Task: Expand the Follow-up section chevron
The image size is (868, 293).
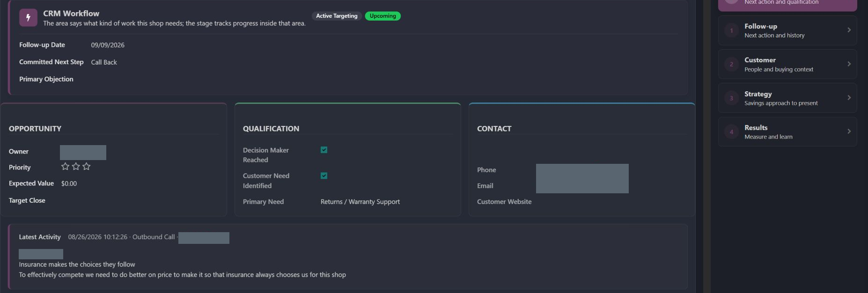Action: (849, 30)
